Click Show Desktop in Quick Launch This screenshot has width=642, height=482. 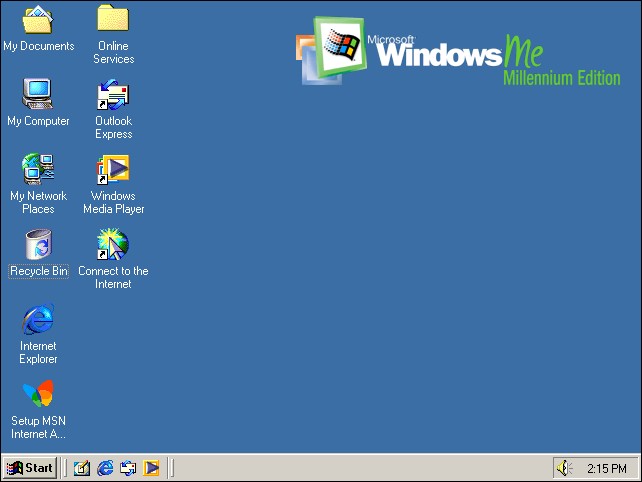click(82, 467)
